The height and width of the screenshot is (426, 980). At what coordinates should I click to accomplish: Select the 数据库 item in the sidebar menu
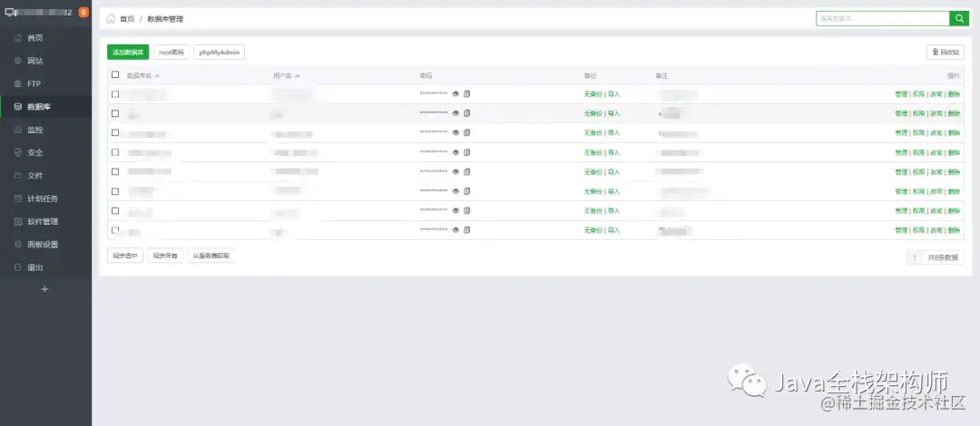tap(45, 107)
